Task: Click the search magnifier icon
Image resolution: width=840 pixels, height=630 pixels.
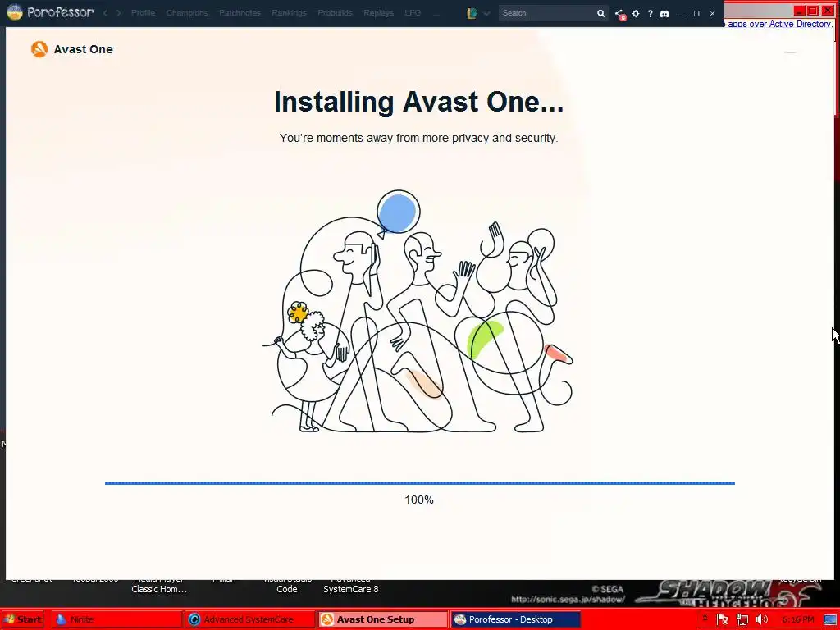Action: click(600, 13)
